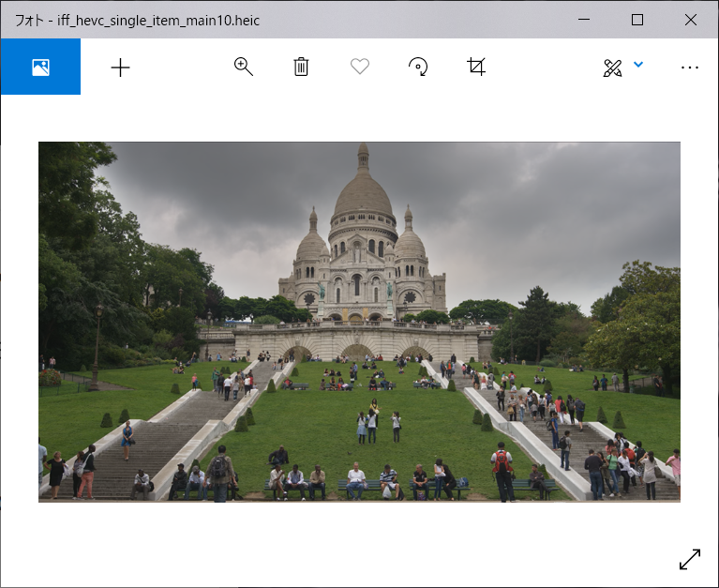The height and width of the screenshot is (588, 719).
Task: Open the collection view image icon
Action: [40, 67]
